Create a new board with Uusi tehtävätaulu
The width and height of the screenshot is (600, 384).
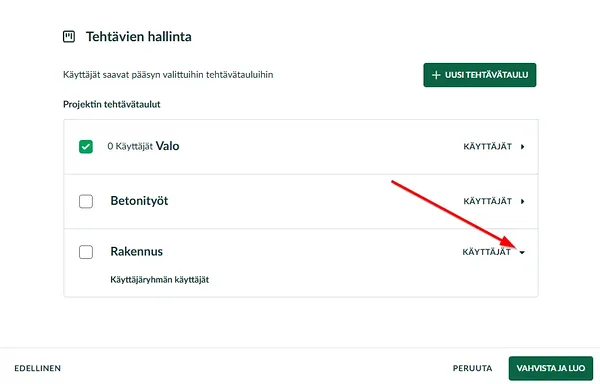click(479, 75)
